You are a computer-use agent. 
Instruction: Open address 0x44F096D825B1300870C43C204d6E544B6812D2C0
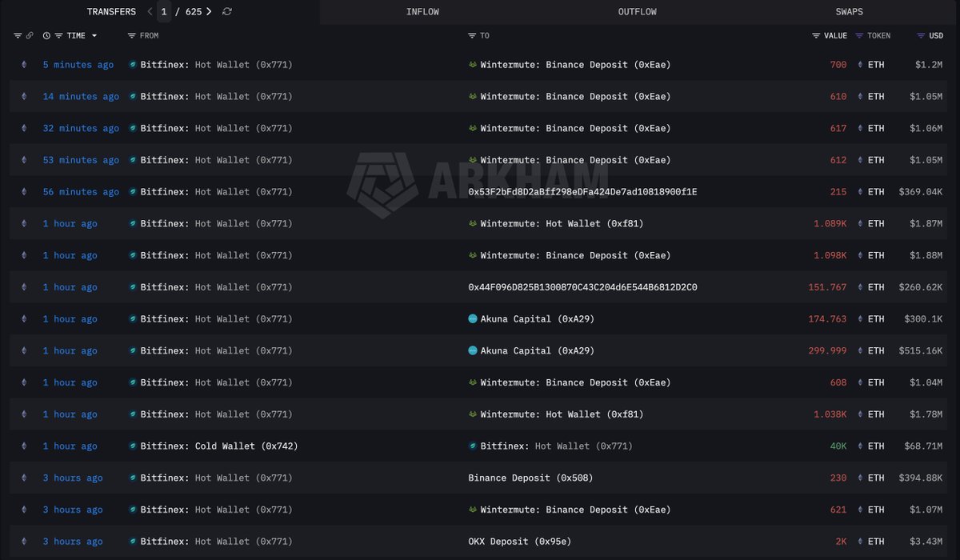582,287
